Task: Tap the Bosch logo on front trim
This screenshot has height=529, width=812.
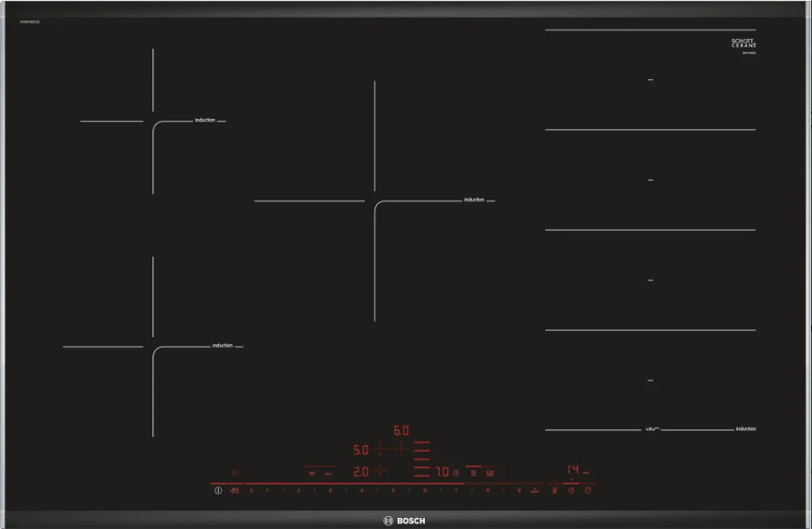Action: tap(404, 521)
